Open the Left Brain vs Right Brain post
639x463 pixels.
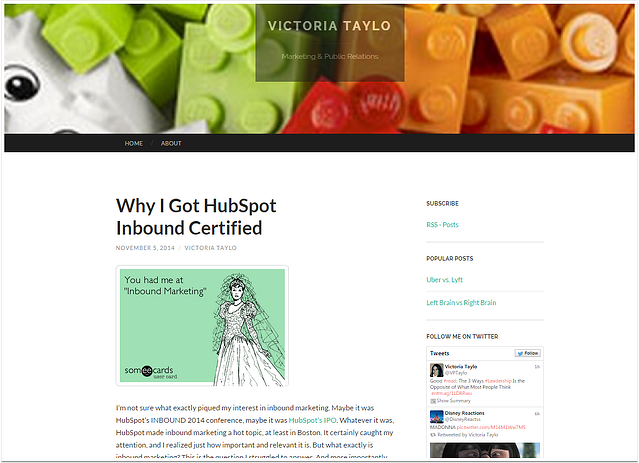[461, 302]
